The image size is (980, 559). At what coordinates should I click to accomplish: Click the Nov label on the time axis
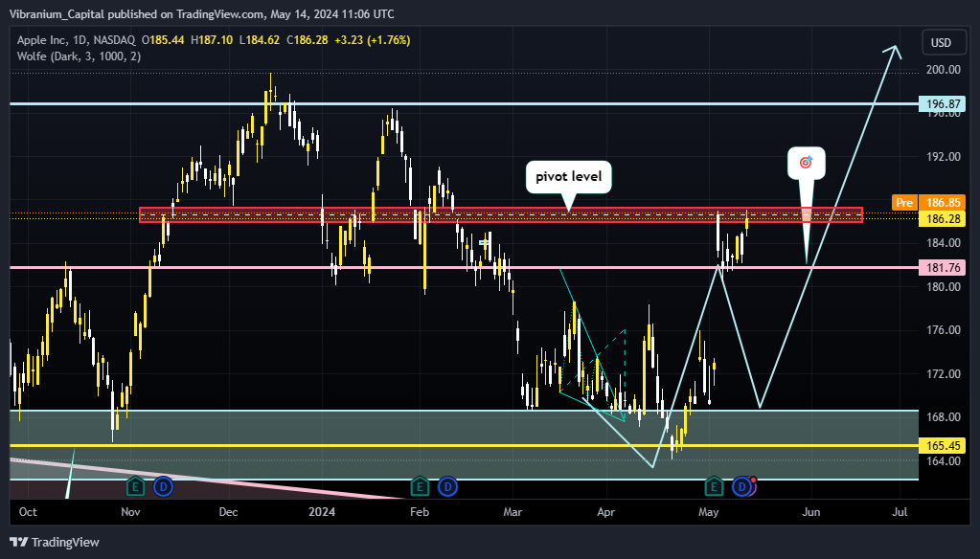pyautogui.click(x=130, y=511)
